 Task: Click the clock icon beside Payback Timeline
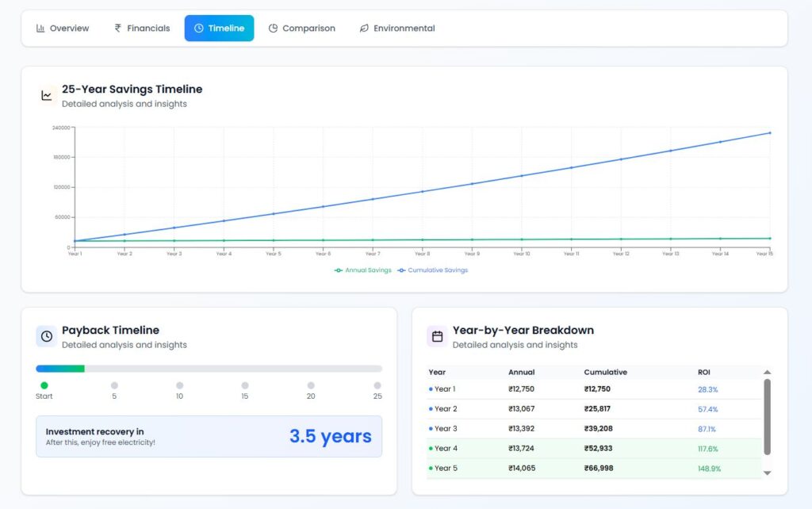point(47,337)
